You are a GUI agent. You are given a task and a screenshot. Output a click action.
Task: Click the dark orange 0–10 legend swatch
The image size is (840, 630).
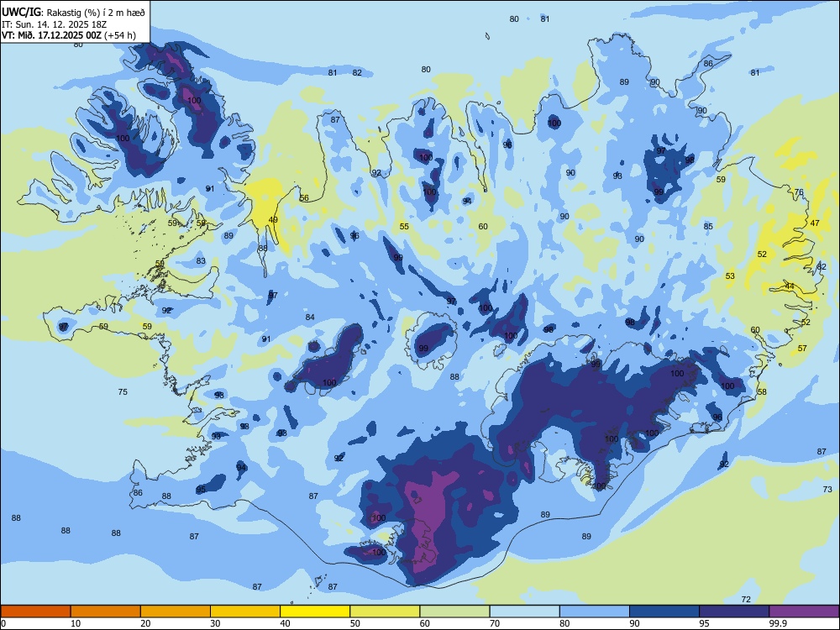[35, 612]
